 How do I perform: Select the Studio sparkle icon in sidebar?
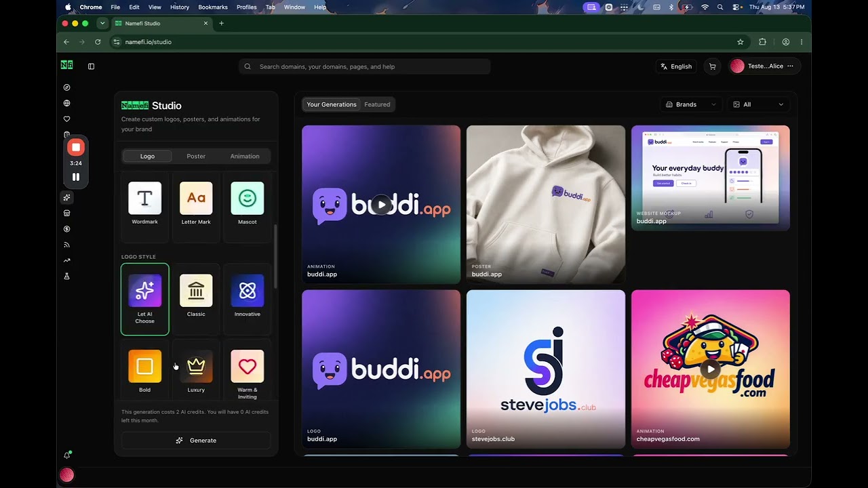66,197
